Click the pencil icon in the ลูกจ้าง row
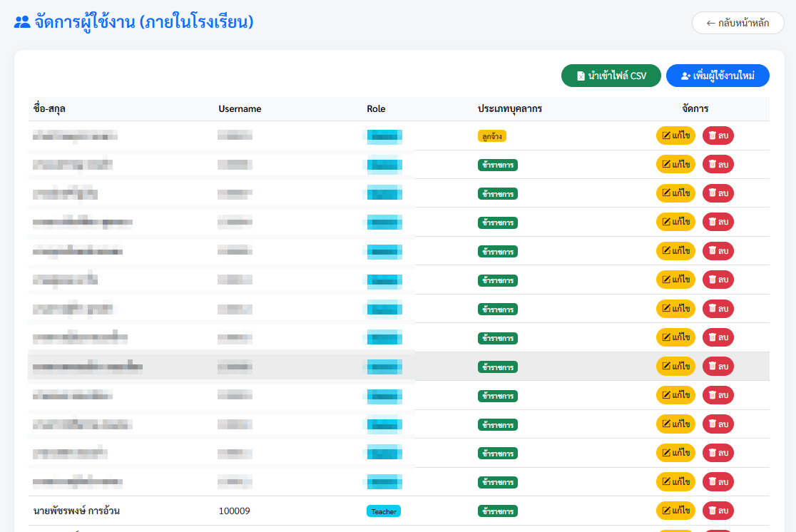This screenshot has width=796, height=532. click(x=666, y=135)
